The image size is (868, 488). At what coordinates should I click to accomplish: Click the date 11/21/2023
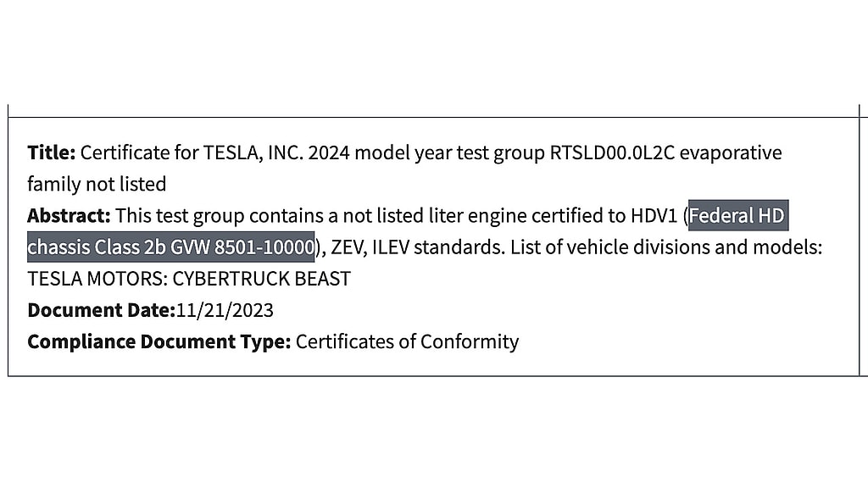(x=225, y=310)
